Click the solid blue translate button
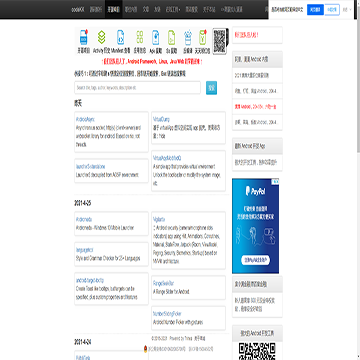The image size is (360, 360). tap(315, 10)
